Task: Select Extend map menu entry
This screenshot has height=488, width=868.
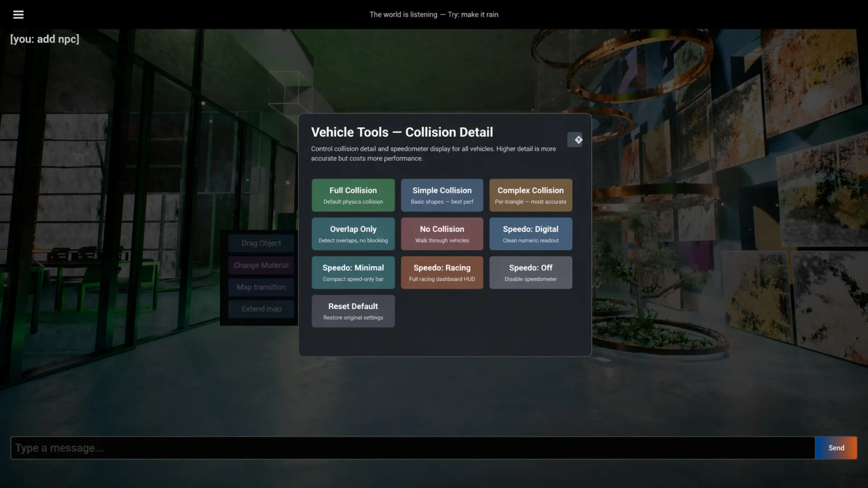Action: click(x=261, y=309)
